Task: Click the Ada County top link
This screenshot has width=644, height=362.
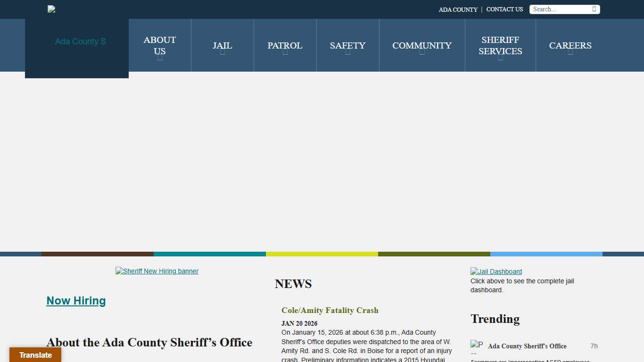Action: point(458,9)
